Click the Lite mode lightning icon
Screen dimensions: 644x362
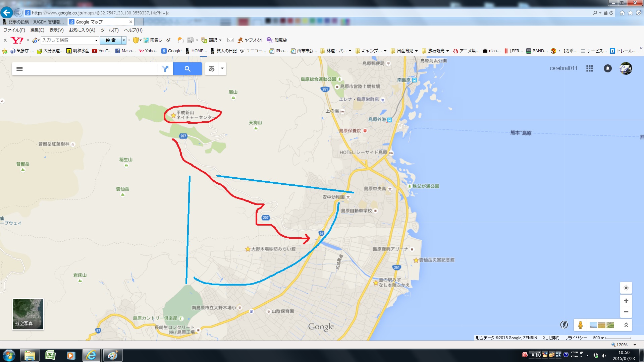coord(564,325)
